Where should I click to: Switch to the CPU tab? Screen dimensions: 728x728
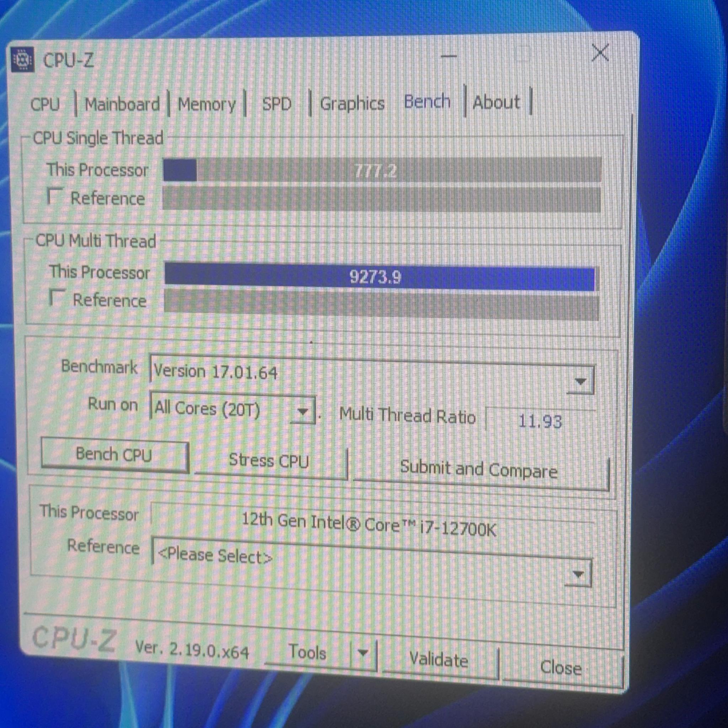pos(45,104)
